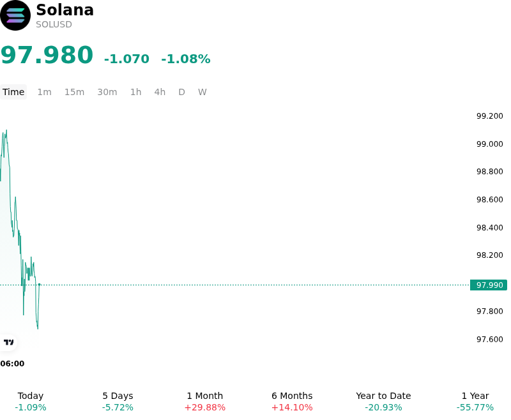Show 6 Months performance range
Screen dimensions: 511x420
click(x=292, y=401)
